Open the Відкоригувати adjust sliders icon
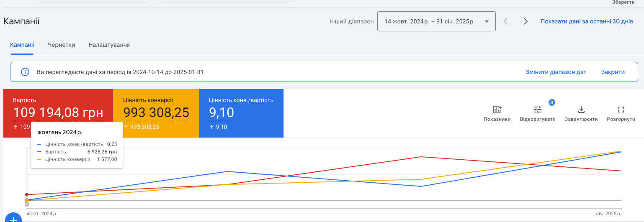Image resolution: width=644 pixels, height=222 pixels. pyautogui.click(x=538, y=110)
